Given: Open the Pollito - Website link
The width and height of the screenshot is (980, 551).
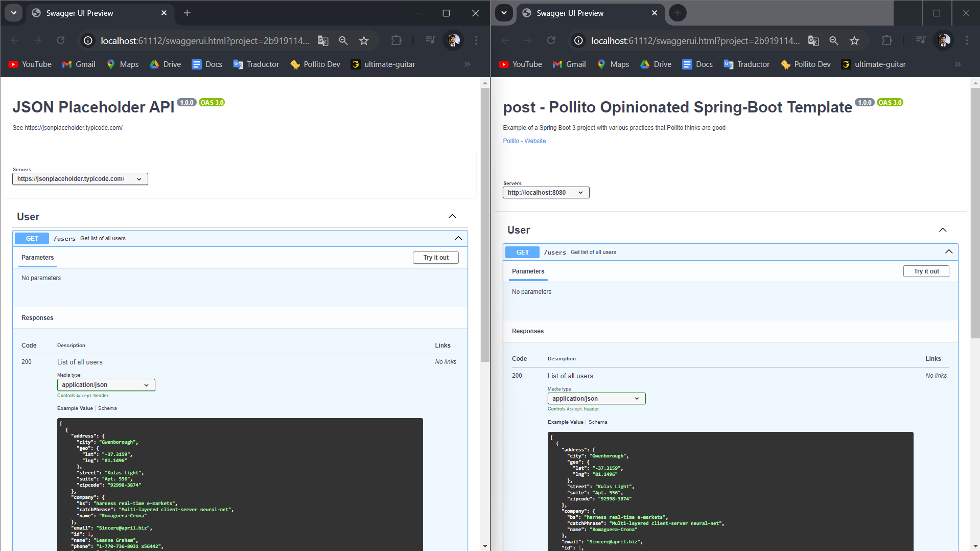Looking at the screenshot, I should (x=524, y=141).
